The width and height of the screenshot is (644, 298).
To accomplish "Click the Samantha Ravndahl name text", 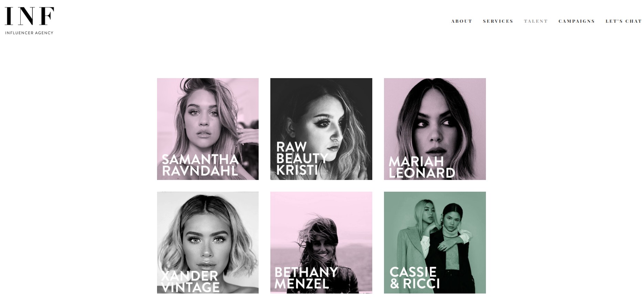I will 200,165.
